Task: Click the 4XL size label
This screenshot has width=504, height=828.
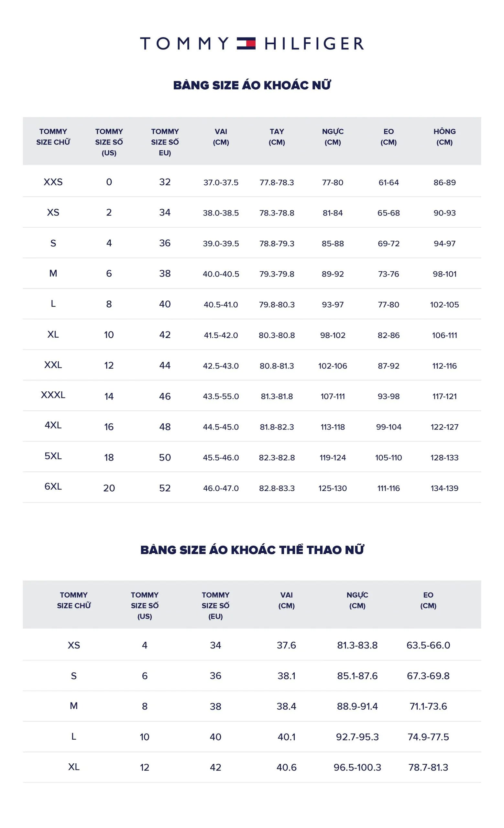Action: point(53,425)
